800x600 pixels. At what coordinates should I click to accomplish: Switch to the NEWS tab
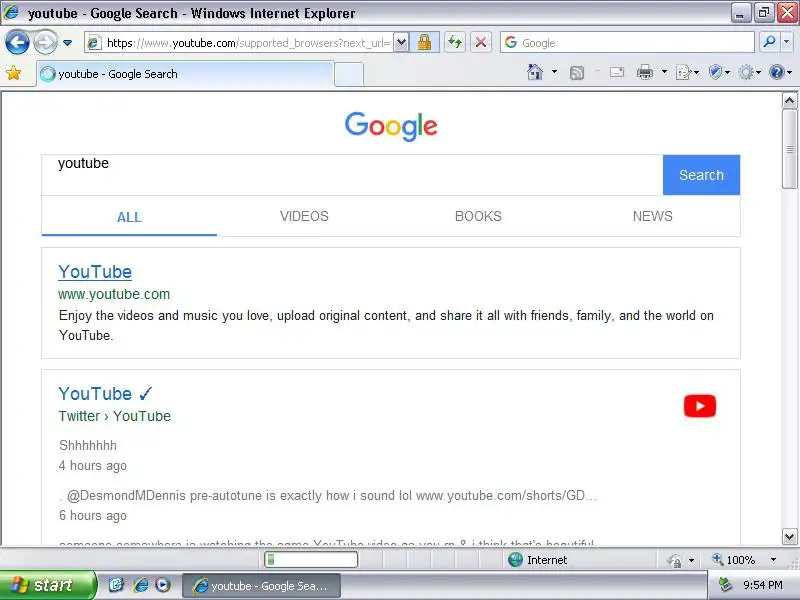(x=653, y=216)
